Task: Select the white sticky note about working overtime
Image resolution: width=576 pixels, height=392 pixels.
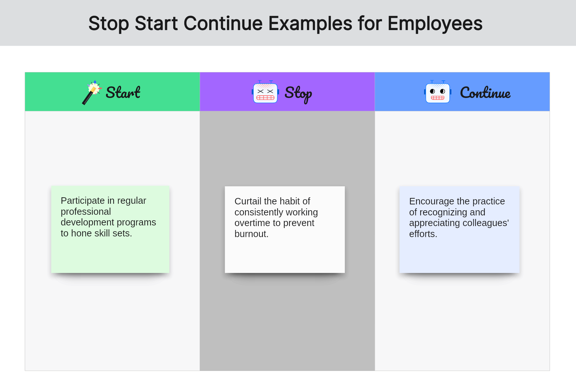Action: tap(285, 230)
